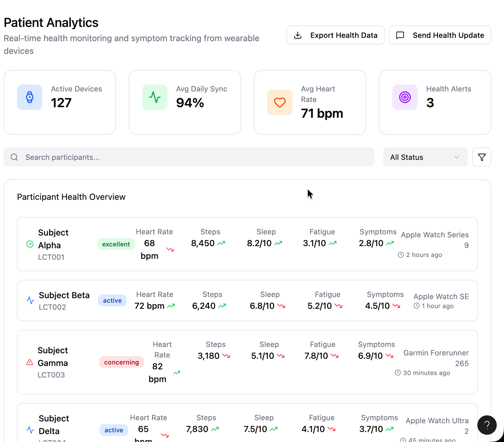This screenshot has width=504, height=442.
Task: Select the Subject Gamma name
Action: point(53,357)
